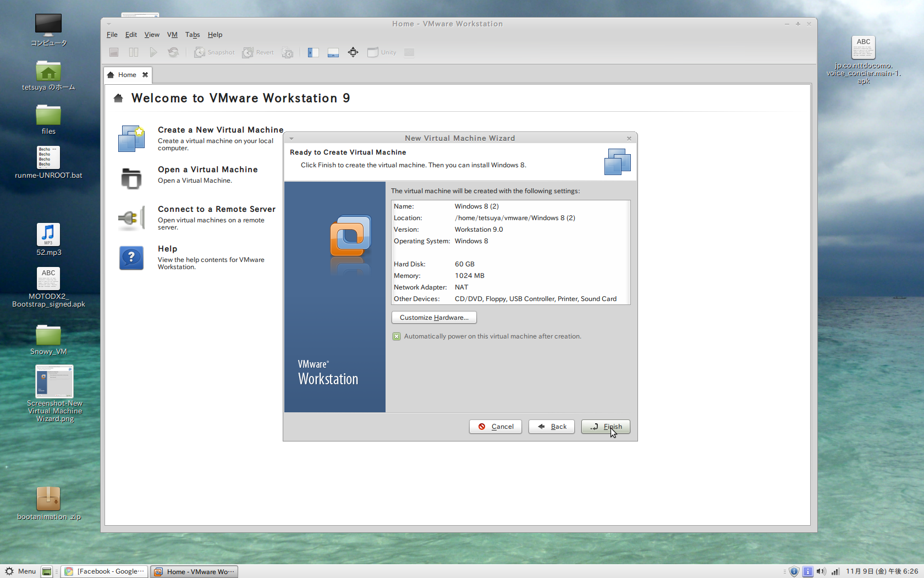Toggle the library sidebar view icon
Image resolution: width=924 pixels, height=578 pixels.
(313, 52)
